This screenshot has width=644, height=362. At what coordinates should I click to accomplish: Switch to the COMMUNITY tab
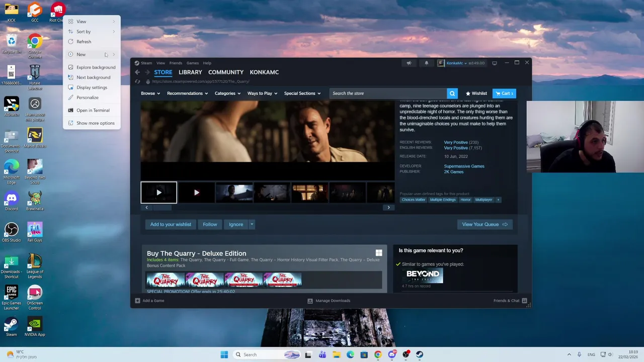click(226, 72)
